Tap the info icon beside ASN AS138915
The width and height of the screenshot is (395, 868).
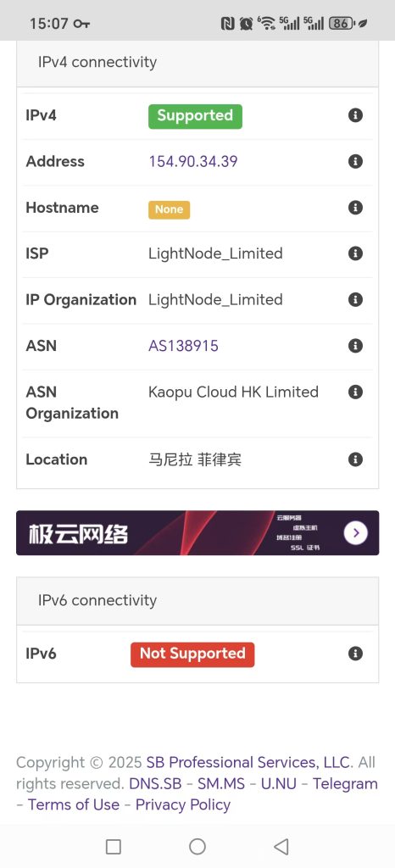355,346
